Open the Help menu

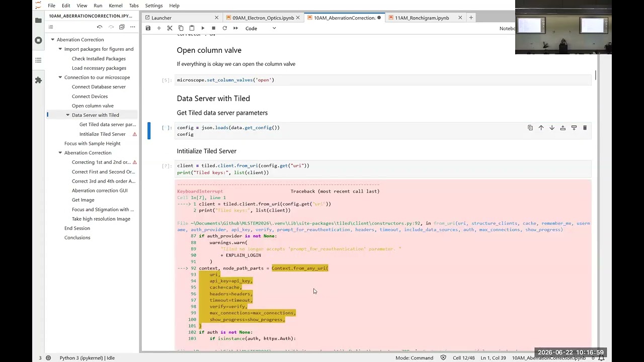[x=175, y=6]
